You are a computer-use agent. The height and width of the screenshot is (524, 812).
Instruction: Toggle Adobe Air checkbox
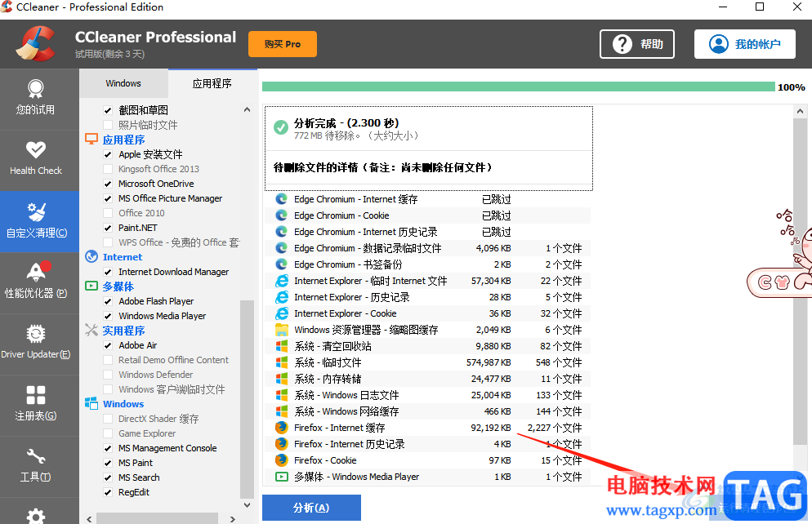[108, 345]
